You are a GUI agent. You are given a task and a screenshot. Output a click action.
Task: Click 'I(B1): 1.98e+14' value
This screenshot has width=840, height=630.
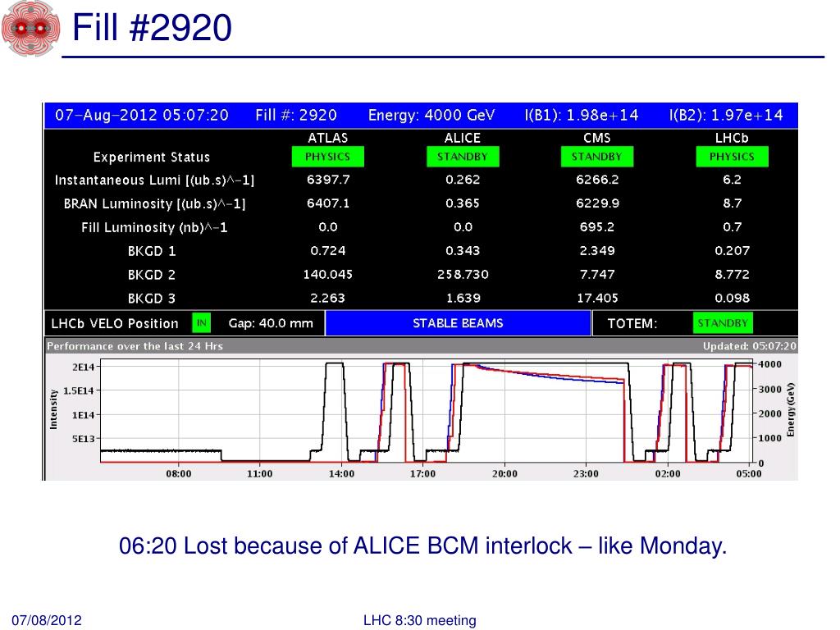pyautogui.click(x=582, y=115)
